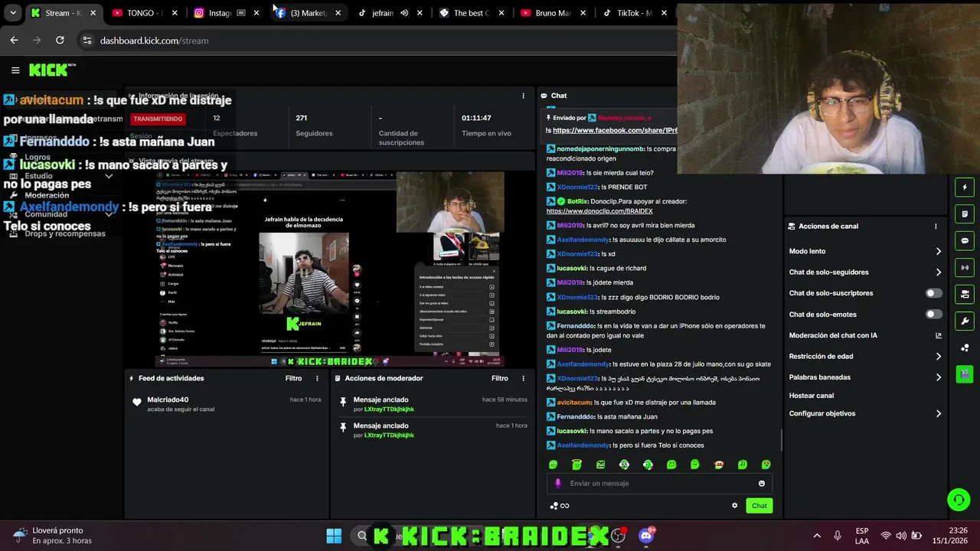
Task: Close the Stream dashboard tab
Action: (x=93, y=13)
